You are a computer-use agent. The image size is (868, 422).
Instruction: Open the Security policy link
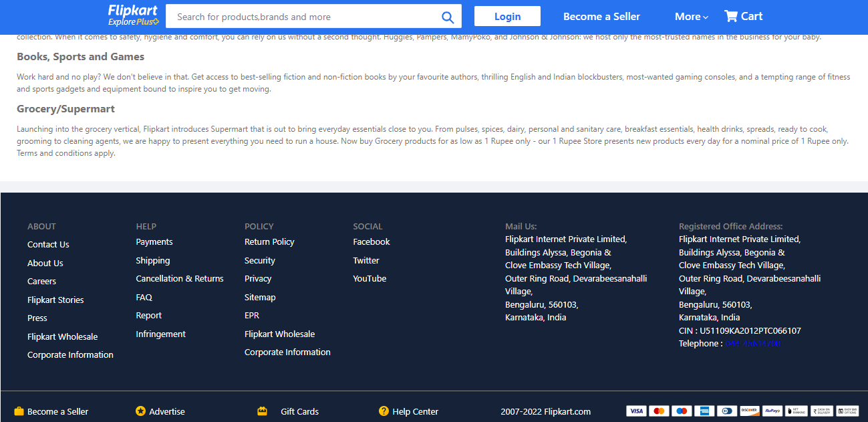260,261
